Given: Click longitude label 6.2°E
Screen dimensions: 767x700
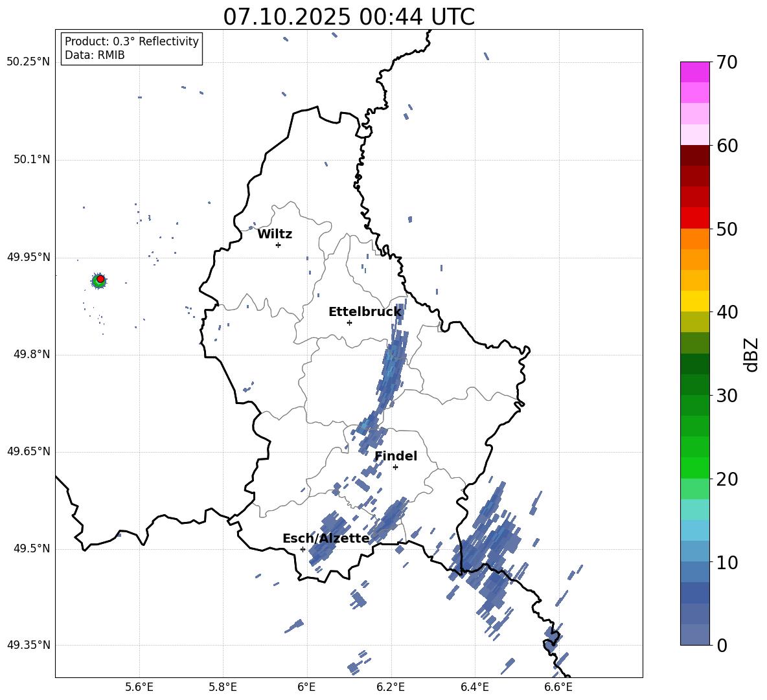Looking at the screenshot, I should click(391, 687).
